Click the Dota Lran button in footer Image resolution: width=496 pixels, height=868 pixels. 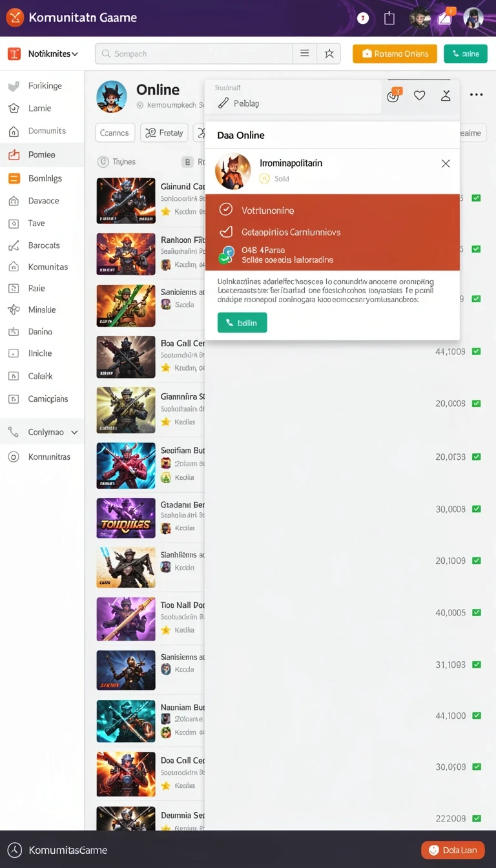pyautogui.click(x=453, y=850)
